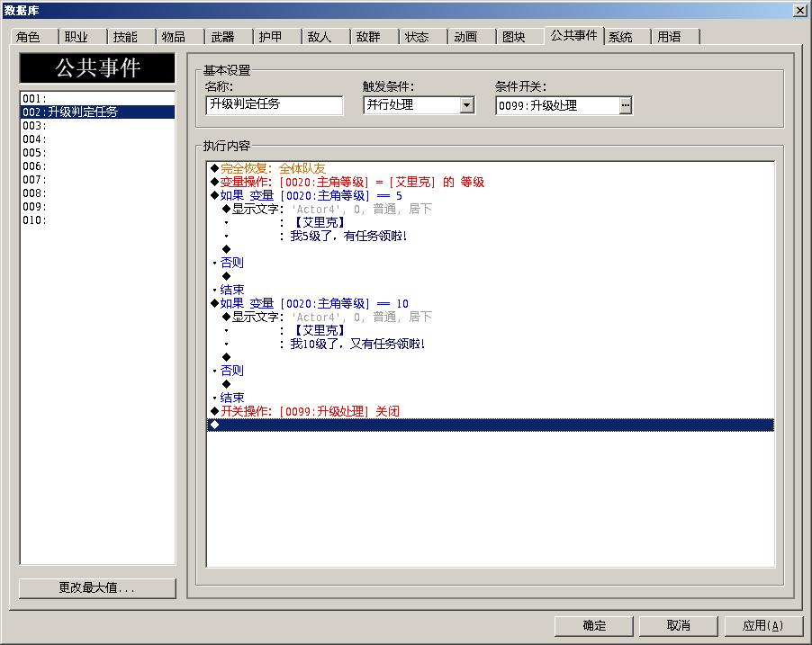This screenshot has height=645, width=812.
Task: Select the 我5级了，有任务领啦! text line
Action: tap(490, 236)
